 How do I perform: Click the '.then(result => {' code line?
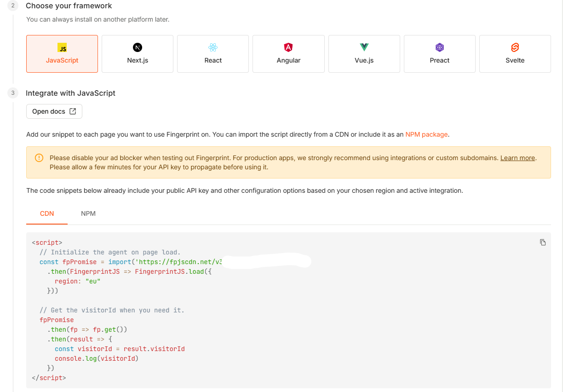point(80,339)
